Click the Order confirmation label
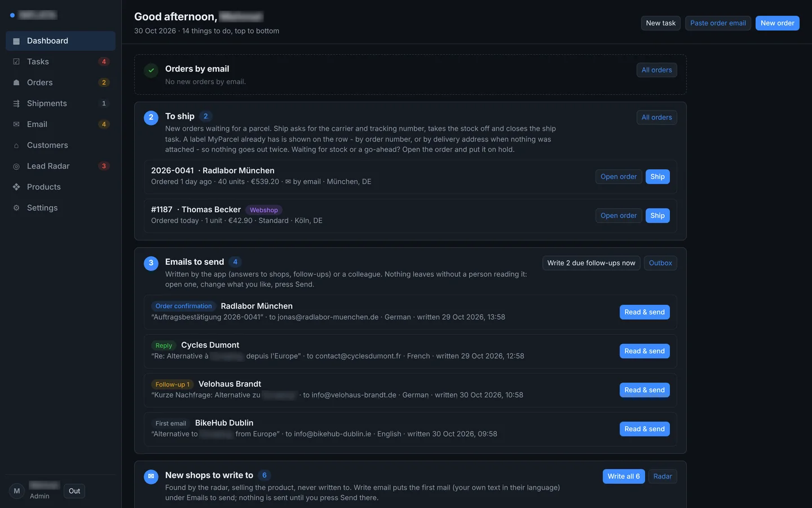The height and width of the screenshot is (508, 812). pos(184,306)
